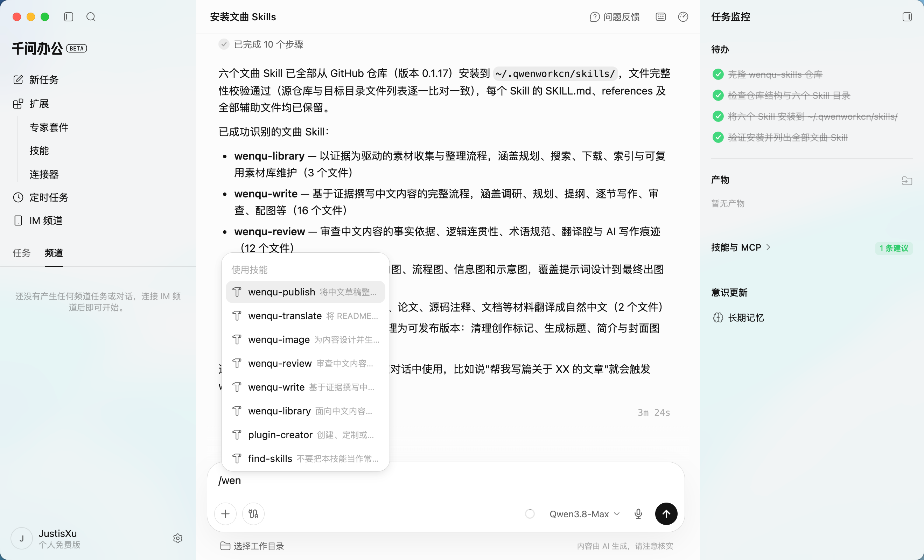Select plugin-creator skill
Screen dimensions: 924x560
point(305,435)
